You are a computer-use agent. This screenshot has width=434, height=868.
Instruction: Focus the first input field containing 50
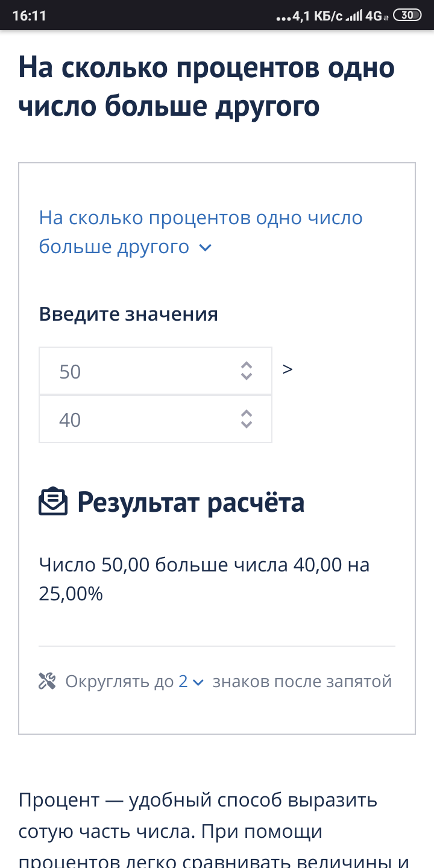click(x=139, y=371)
